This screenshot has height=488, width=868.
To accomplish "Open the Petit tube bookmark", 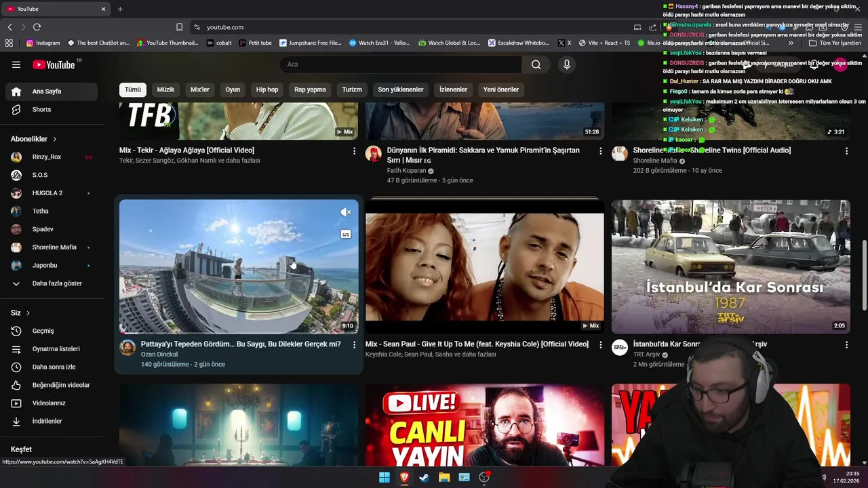I will (255, 43).
